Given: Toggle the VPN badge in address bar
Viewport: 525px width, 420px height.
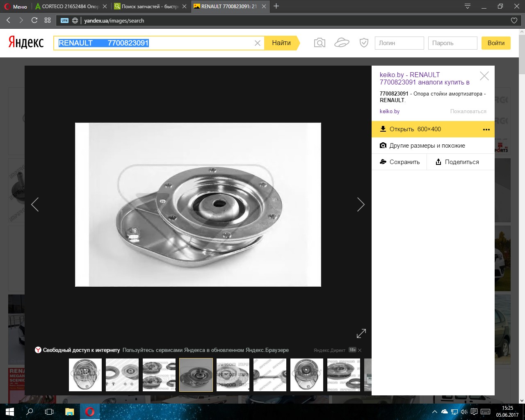Looking at the screenshot, I should (x=64, y=21).
